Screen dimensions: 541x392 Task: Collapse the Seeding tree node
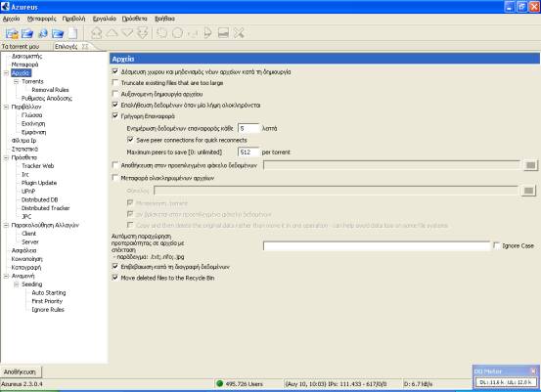[16, 284]
